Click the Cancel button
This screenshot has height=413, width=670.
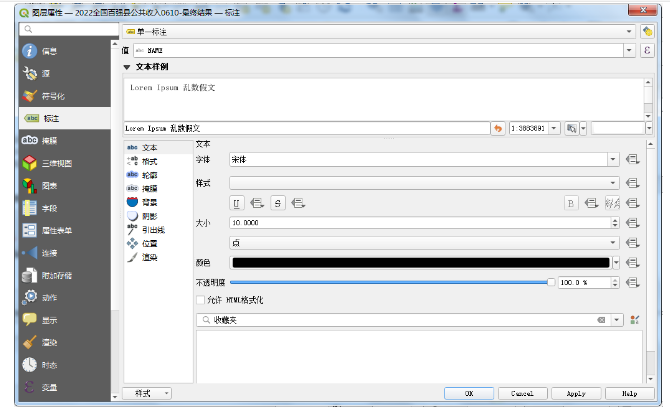(x=522, y=393)
